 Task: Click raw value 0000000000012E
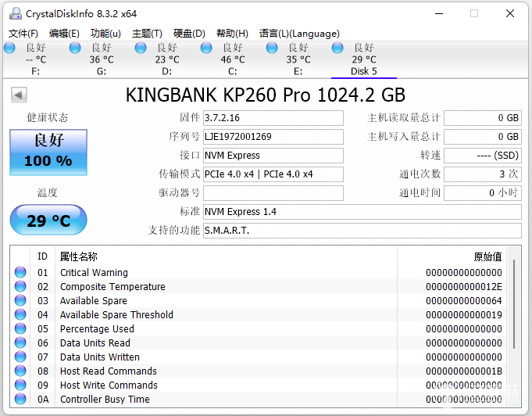464,287
